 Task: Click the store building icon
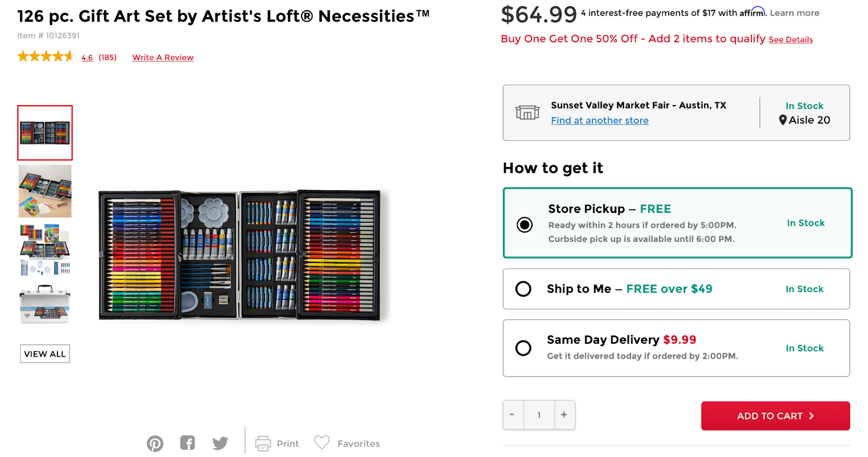[x=527, y=113]
